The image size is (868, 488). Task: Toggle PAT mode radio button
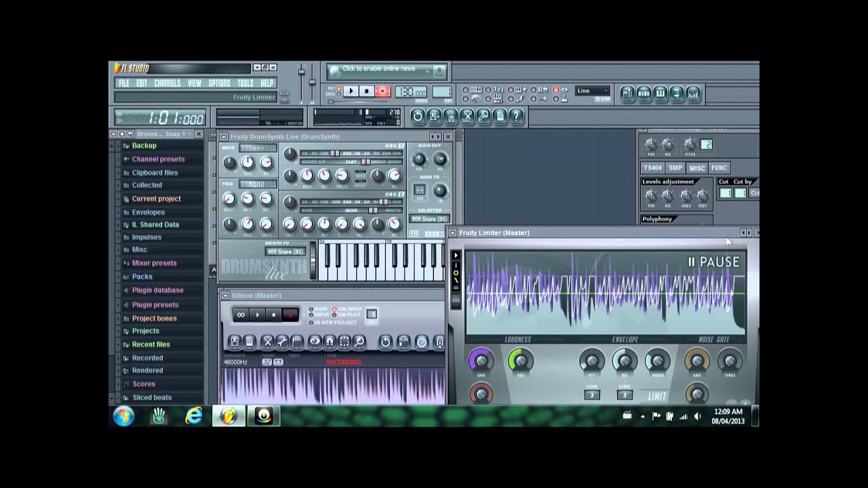[339, 88]
